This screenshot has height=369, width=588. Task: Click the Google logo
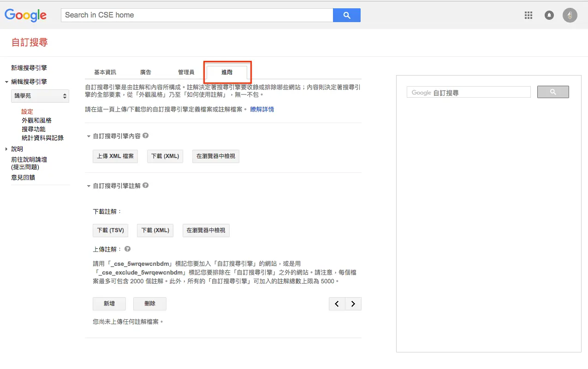pos(25,15)
